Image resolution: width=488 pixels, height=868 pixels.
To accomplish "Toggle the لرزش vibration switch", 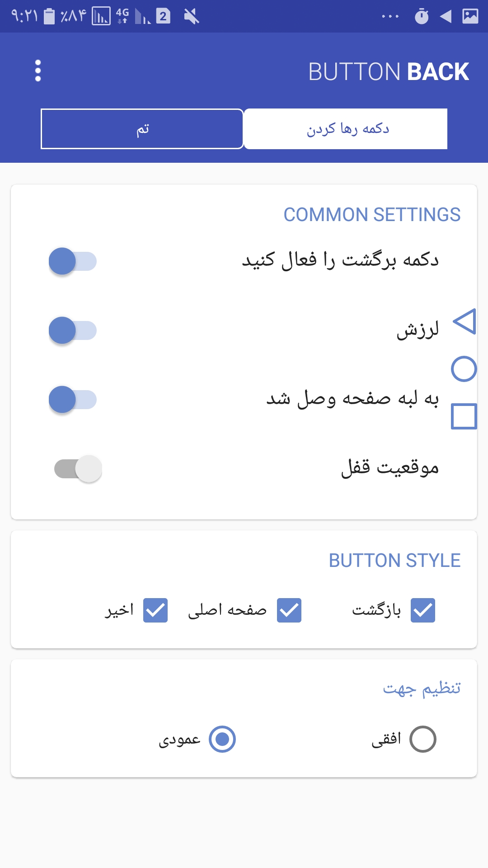I will 73,330.
